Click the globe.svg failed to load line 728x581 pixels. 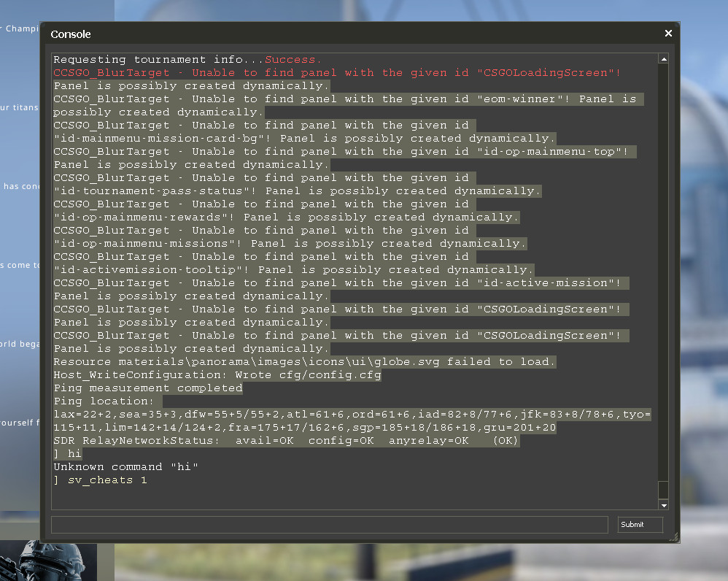click(305, 361)
